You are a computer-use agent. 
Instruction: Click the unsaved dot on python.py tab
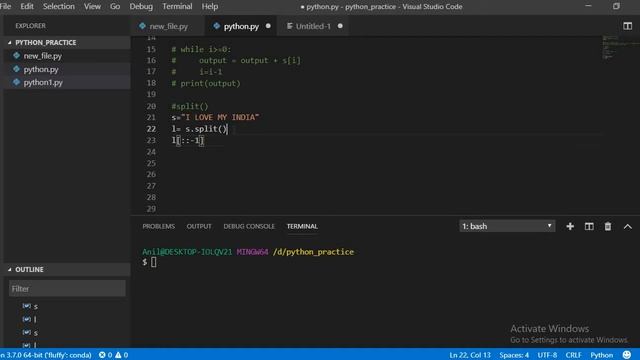268,26
